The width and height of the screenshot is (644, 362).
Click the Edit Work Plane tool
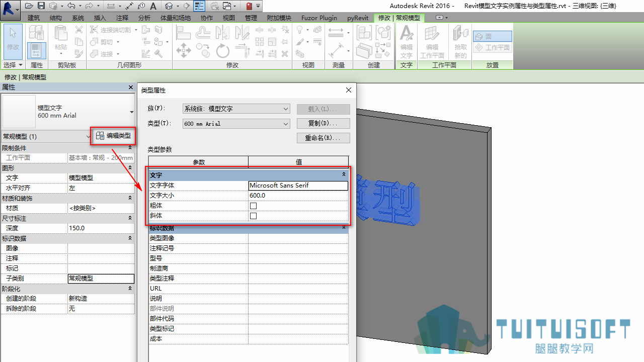pyautogui.click(x=432, y=42)
